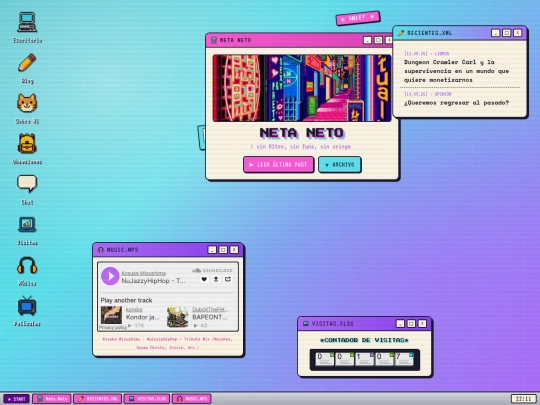Open the Dungeon Crawler Carl post link
The image size is (540, 405).
point(456,71)
